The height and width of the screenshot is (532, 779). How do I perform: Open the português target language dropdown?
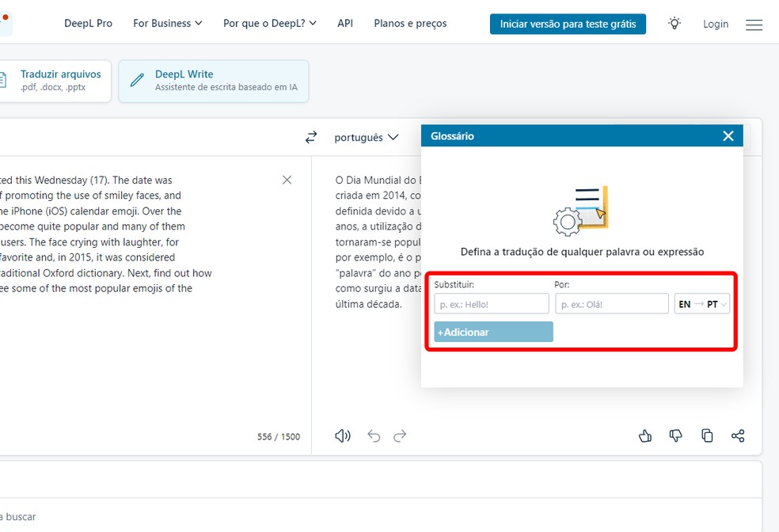pyautogui.click(x=365, y=136)
